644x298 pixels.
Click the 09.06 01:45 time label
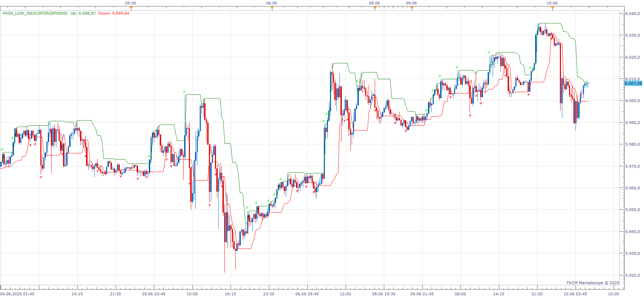[422, 294]
